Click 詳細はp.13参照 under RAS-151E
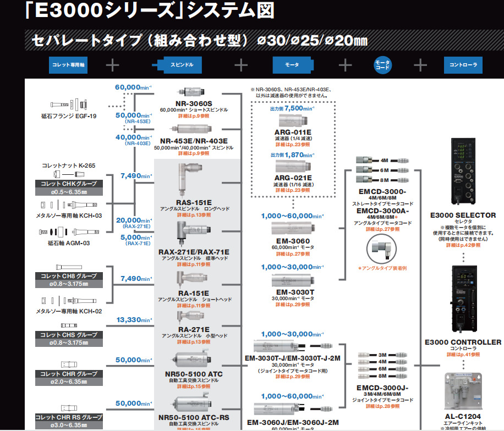 (x=194, y=215)
